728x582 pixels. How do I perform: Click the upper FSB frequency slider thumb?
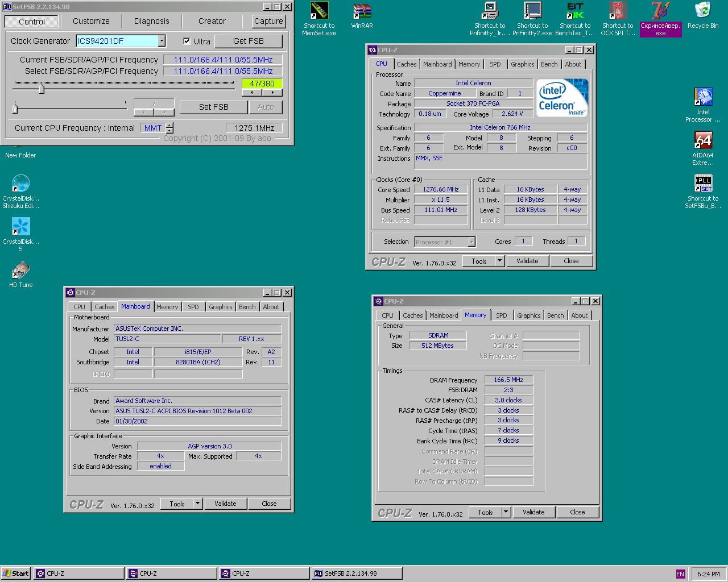(42, 88)
